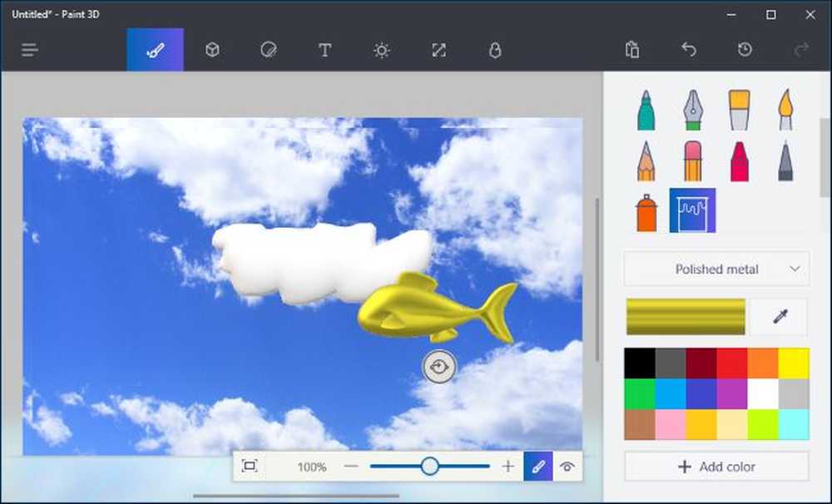Click the canvas horizontal scrollbar

coord(296,496)
